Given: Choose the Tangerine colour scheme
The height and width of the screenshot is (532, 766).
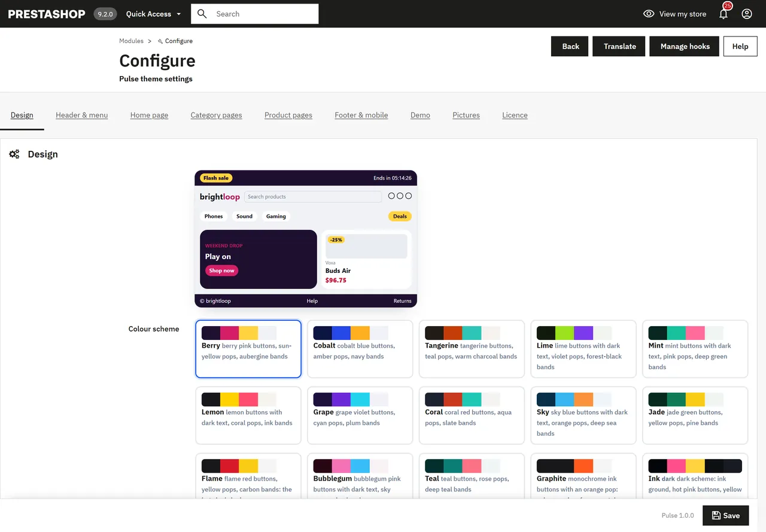Looking at the screenshot, I should pyautogui.click(x=472, y=349).
